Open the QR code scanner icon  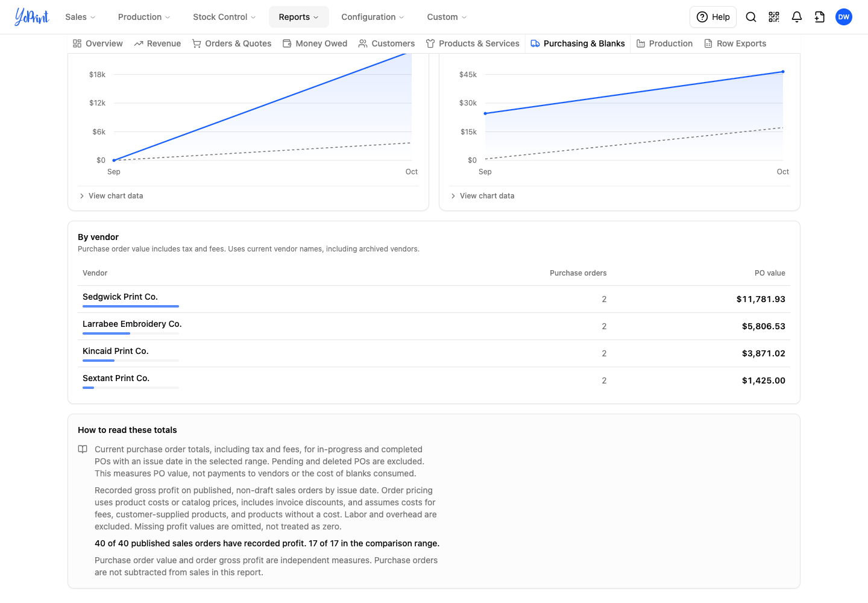774,17
